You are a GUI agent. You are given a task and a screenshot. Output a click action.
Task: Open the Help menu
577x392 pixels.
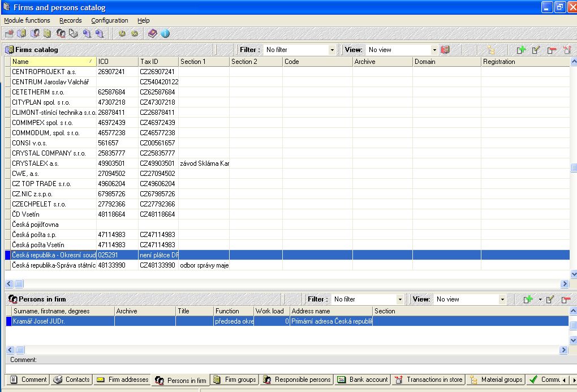pyautogui.click(x=143, y=20)
